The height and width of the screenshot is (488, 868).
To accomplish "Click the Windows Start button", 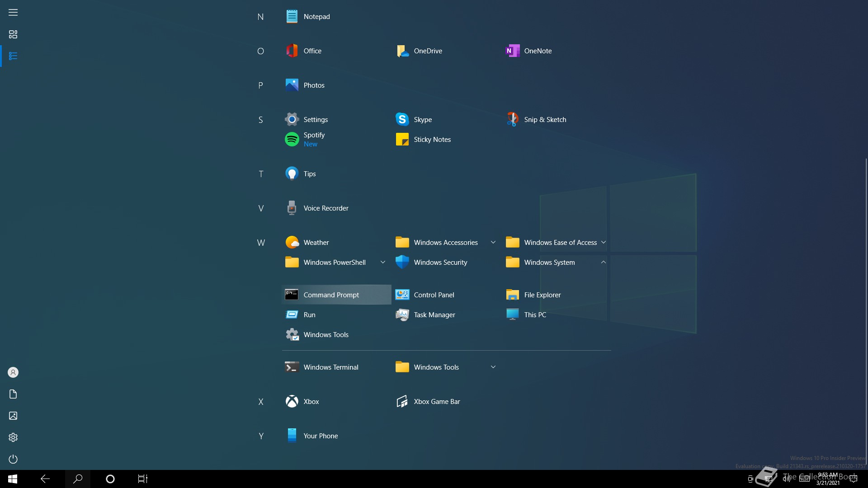I will [x=13, y=479].
